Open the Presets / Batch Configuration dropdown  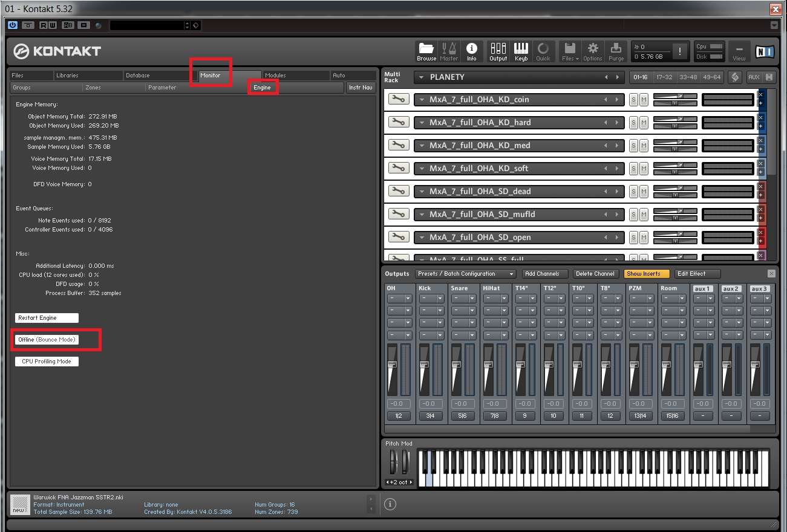coord(465,274)
